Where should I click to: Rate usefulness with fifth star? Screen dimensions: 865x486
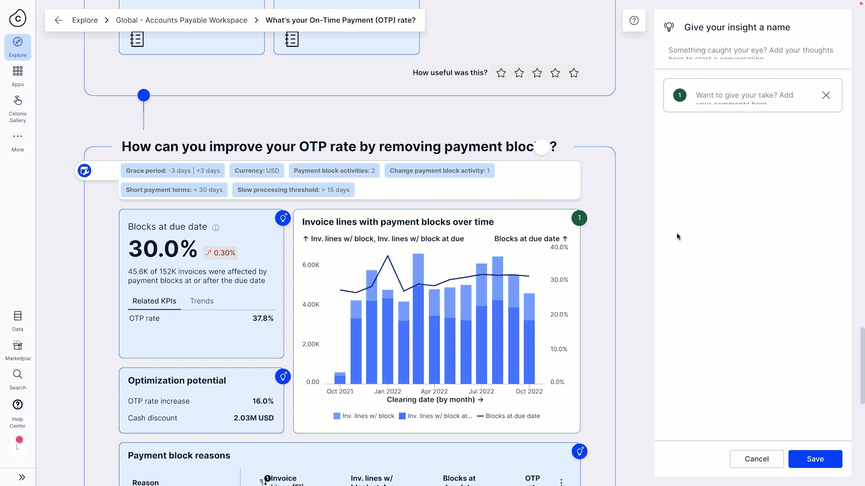pos(574,73)
